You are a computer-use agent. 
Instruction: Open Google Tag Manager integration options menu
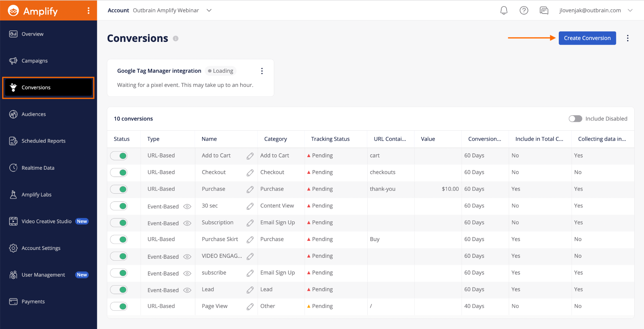tap(262, 71)
